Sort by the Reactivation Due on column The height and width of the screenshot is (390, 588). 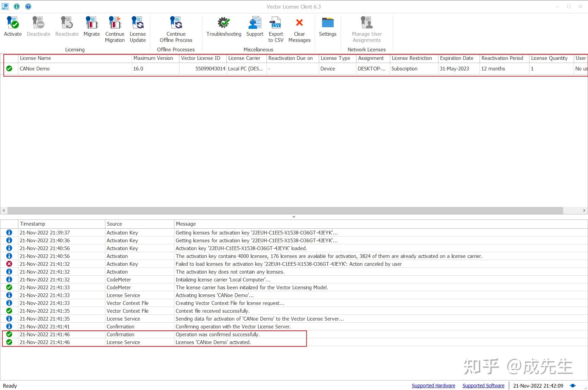tap(293, 58)
